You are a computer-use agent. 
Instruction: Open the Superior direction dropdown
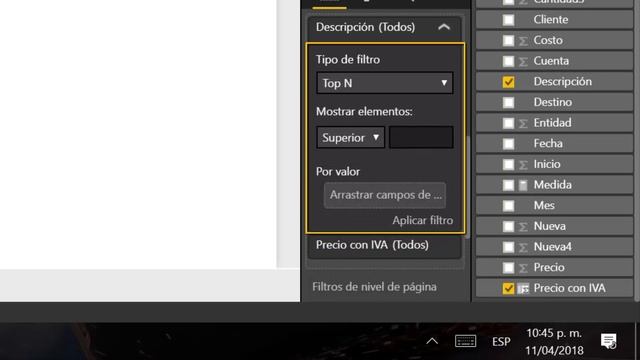click(350, 138)
